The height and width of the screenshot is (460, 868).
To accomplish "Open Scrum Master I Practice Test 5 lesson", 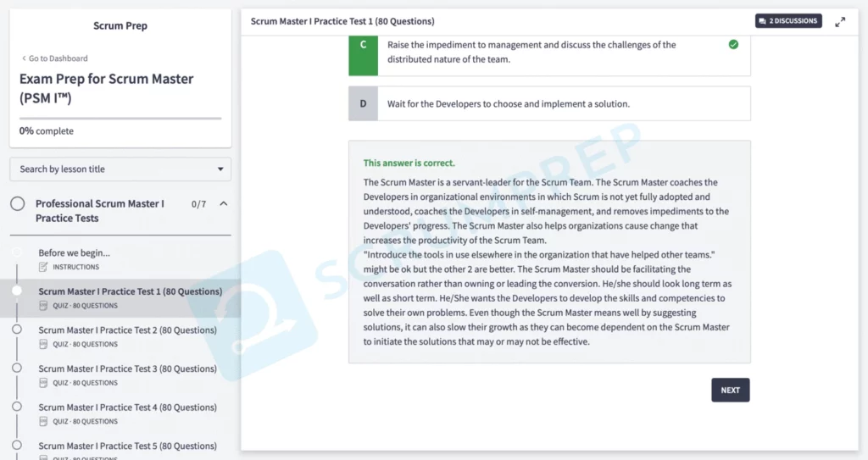I will [x=127, y=446].
